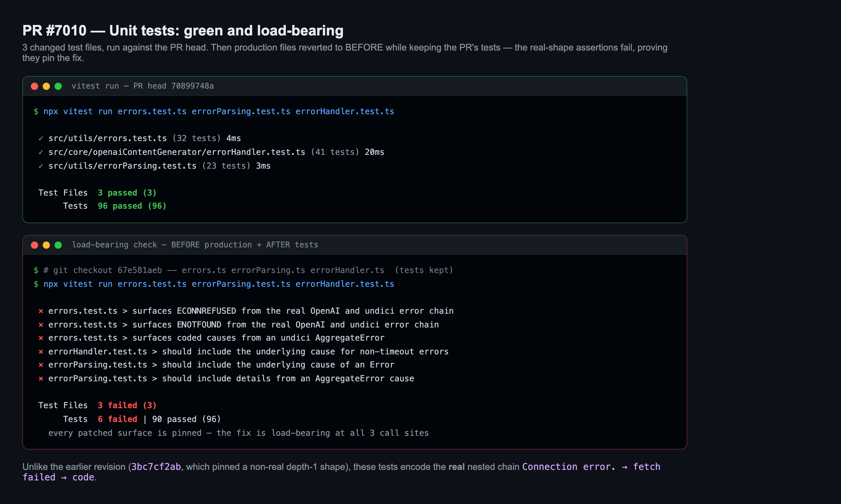Click the green dot in the load-bearing check window
841x504 pixels.
(58, 245)
